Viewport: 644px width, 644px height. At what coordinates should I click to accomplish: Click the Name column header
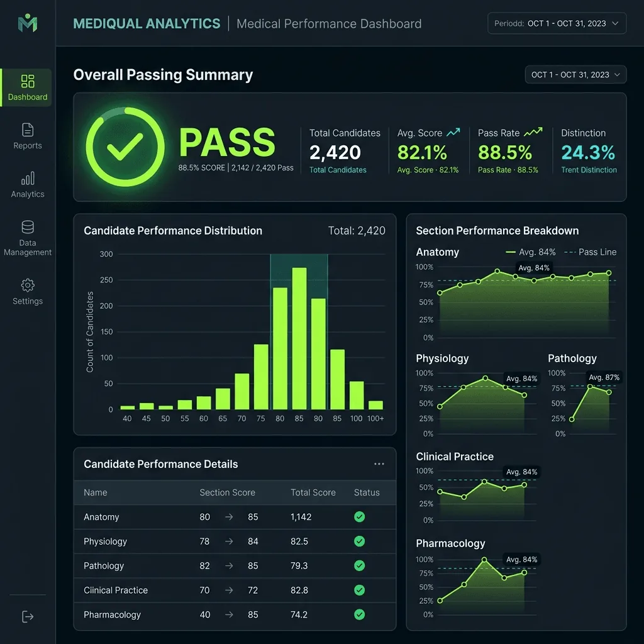tap(96, 492)
